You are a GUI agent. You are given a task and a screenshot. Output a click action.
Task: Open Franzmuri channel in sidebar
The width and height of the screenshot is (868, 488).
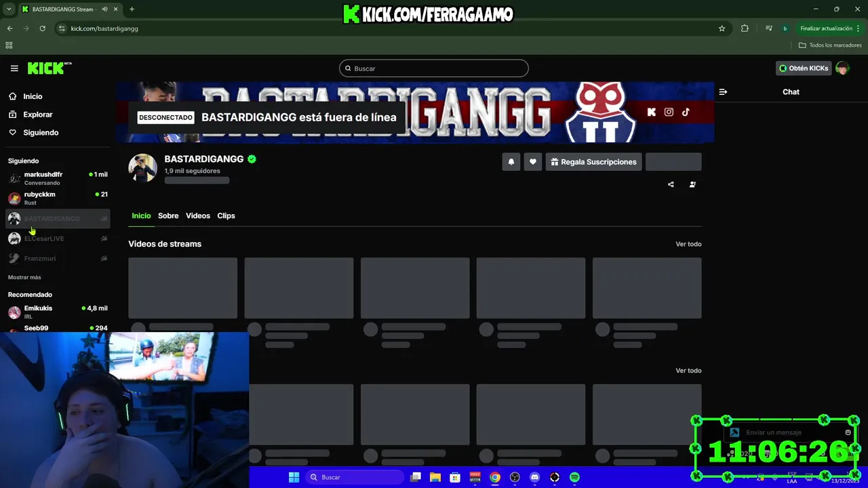tap(58, 258)
